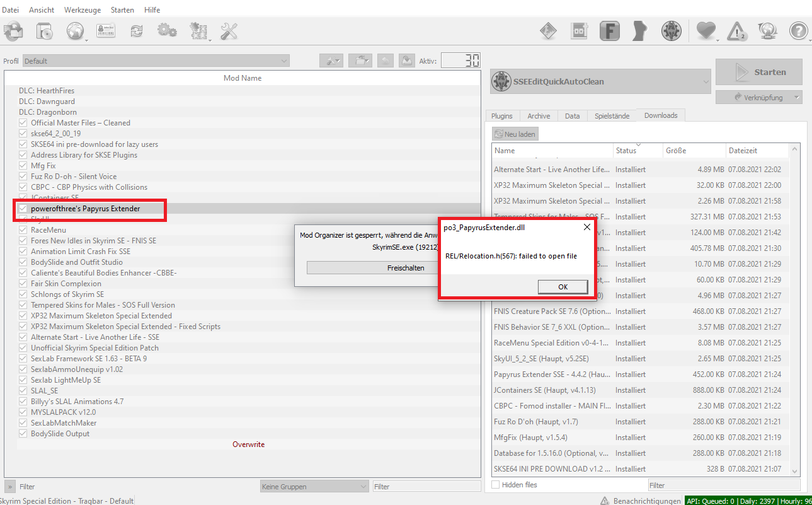Click the heart endorse icon
The height and width of the screenshot is (505, 812).
[x=706, y=31]
